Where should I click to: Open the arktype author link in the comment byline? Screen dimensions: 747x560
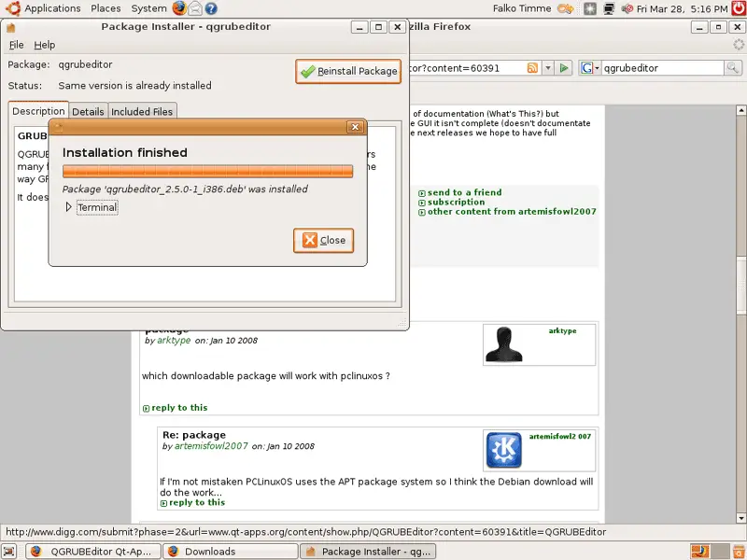click(174, 341)
